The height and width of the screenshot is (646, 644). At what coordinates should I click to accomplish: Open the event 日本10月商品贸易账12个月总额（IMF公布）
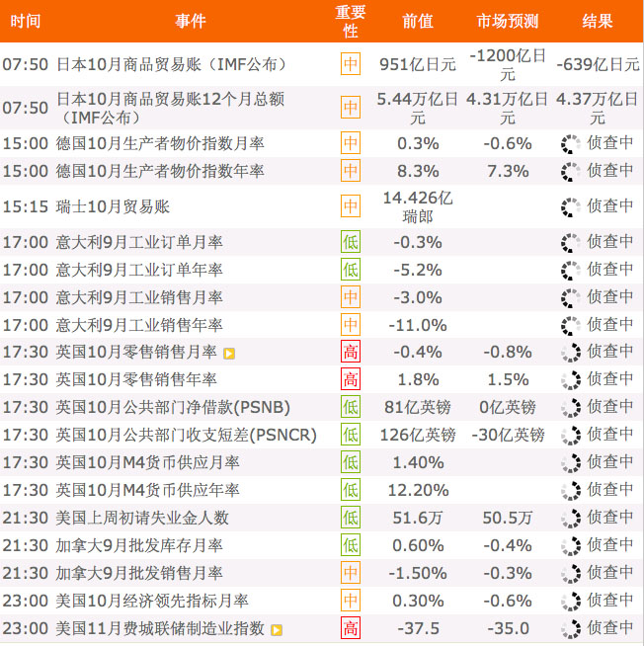coord(170,108)
